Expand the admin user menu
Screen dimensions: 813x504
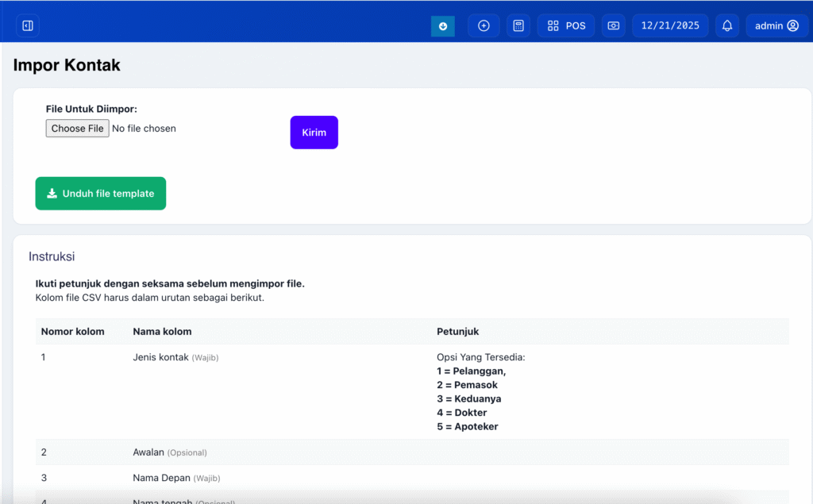(776, 26)
